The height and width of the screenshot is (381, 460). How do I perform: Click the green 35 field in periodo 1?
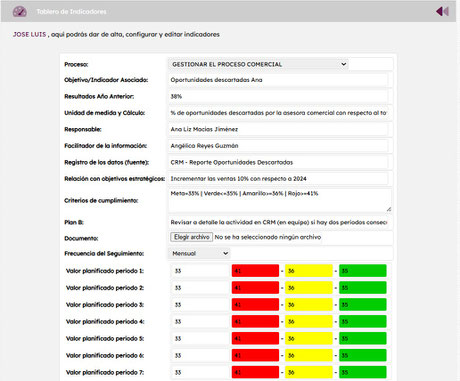coord(363,271)
